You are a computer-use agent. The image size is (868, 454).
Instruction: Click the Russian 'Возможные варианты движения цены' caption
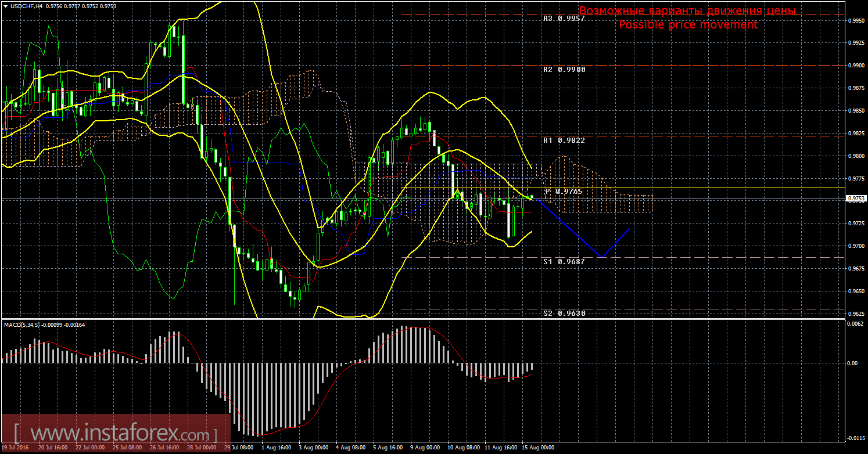point(687,11)
